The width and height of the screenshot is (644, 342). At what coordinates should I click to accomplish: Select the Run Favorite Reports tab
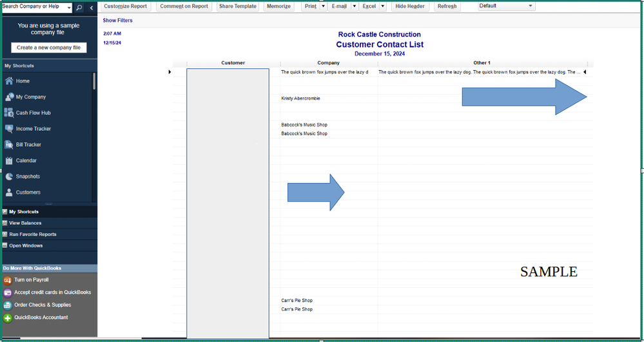[49, 234]
